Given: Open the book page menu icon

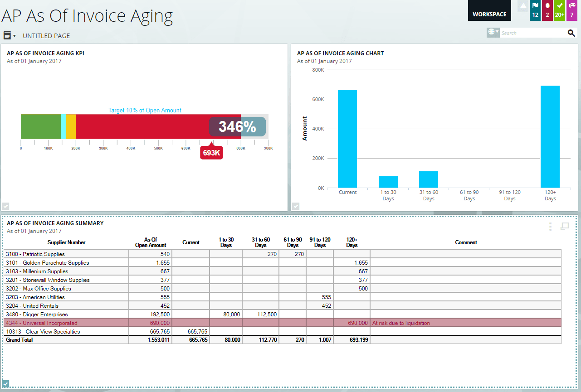Looking at the screenshot, I should 7,35.
